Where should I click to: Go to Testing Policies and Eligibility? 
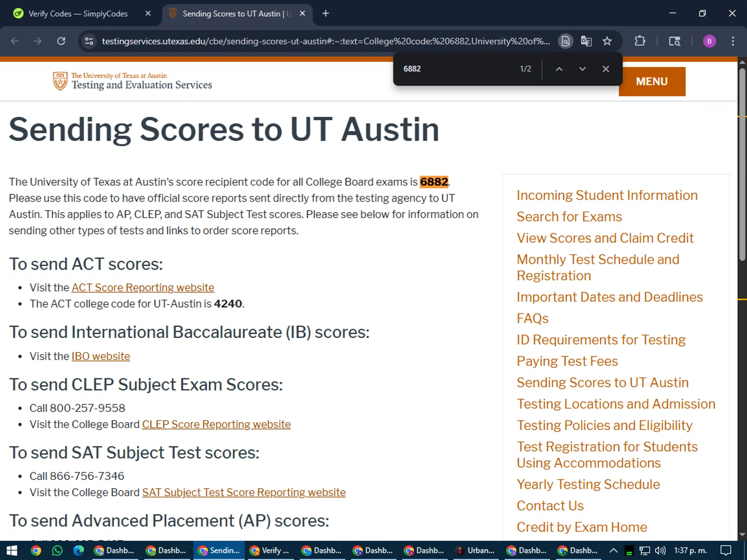[605, 425]
